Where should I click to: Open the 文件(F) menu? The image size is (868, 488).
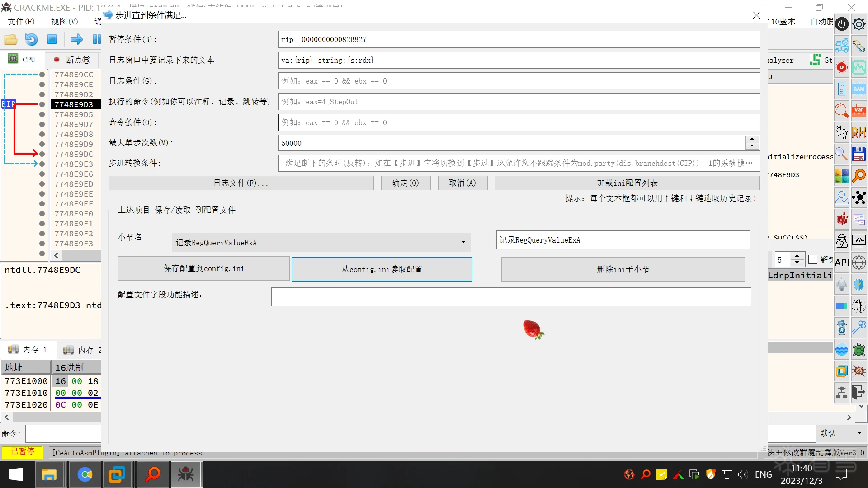tap(21, 21)
